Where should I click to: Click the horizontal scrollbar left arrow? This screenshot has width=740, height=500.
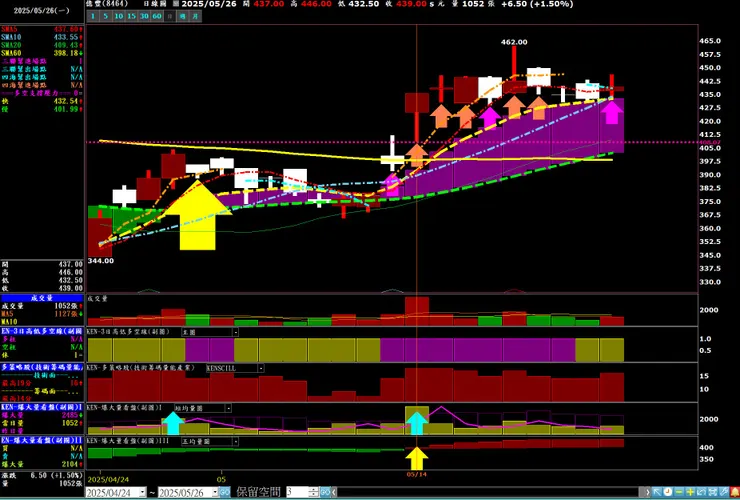click(x=334, y=492)
